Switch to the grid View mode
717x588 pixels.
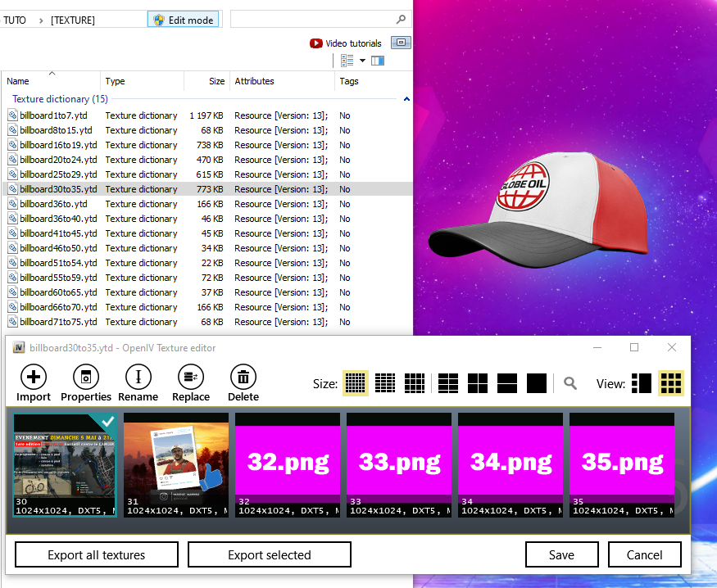tap(671, 383)
